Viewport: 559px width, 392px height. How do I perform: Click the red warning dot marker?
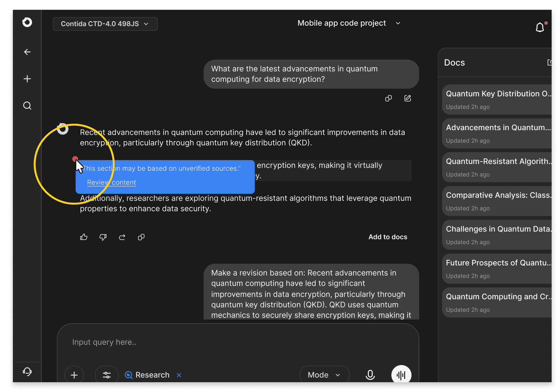(x=75, y=159)
